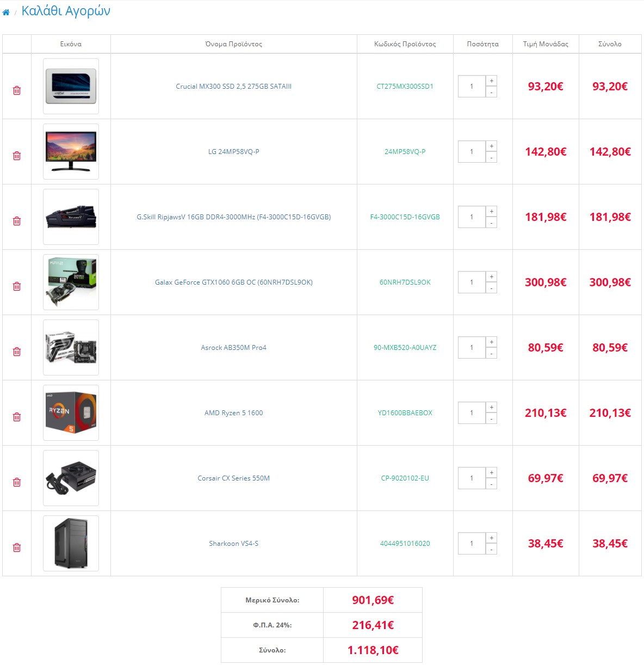Remove G.Skill RipjawsV row via trash icon
644x665 pixels.
17,221
